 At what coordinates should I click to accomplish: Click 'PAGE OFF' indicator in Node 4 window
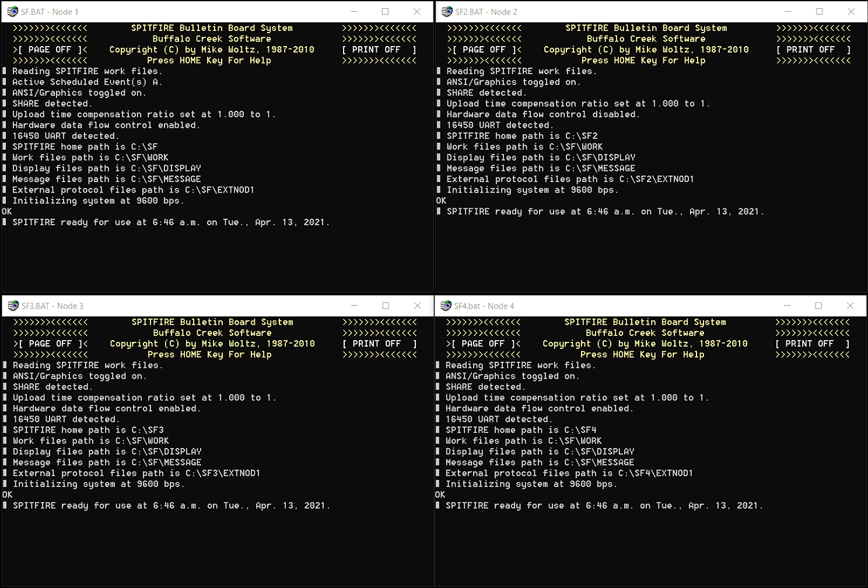tap(483, 344)
